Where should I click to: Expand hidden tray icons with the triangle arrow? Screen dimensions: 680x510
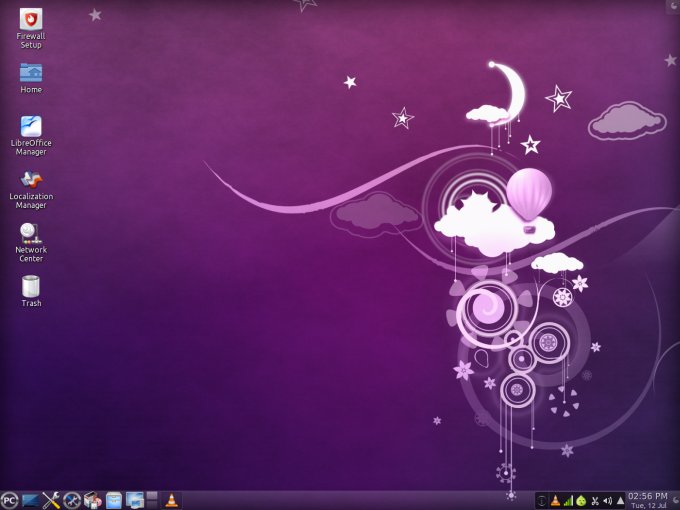pyautogui.click(x=621, y=501)
